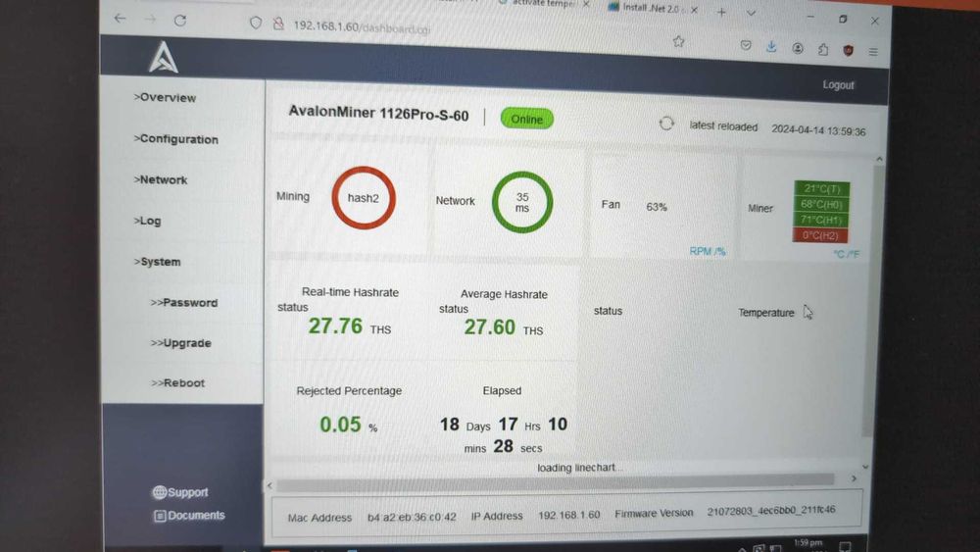
Task: Open the browser downloads icon
Action: coord(771,46)
